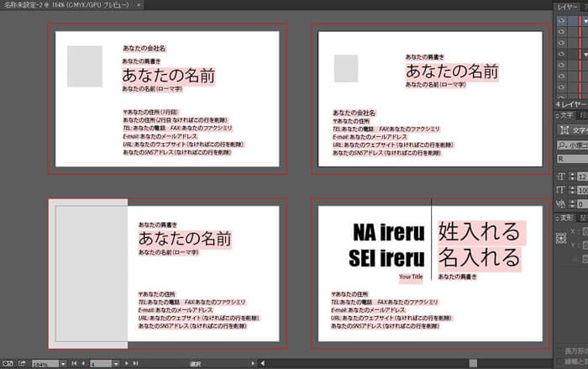The width and height of the screenshot is (588, 369).
Task: Switch to the レイヤー panel tab
Action: 567,7
